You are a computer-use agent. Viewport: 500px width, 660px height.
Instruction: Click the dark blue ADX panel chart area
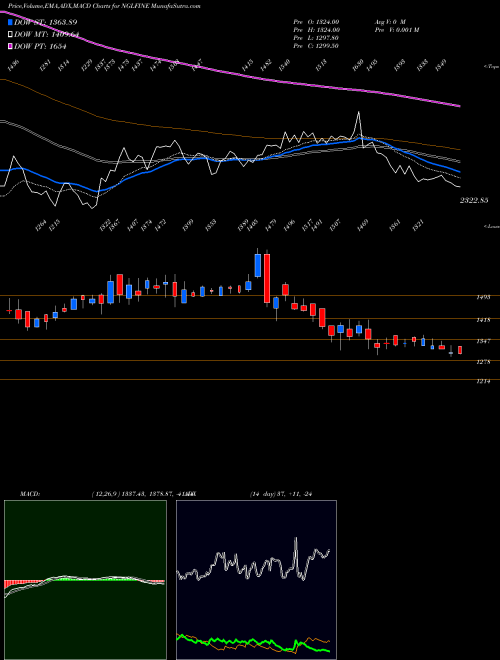[256, 580]
